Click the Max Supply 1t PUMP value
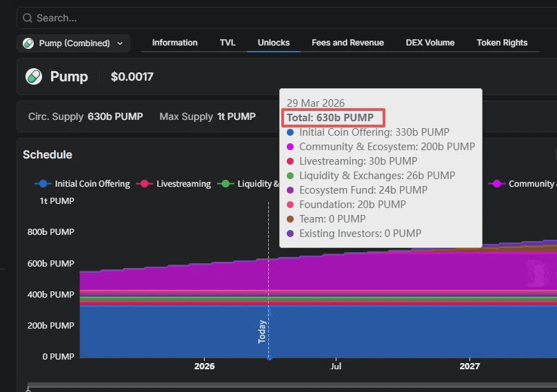Screen dimensions: 557x392 pos(236,116)
